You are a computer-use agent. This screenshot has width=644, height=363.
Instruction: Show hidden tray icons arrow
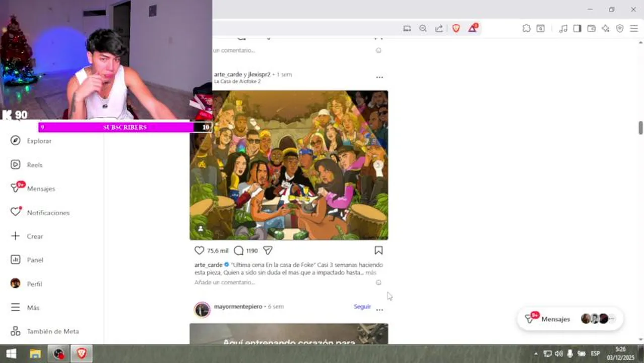[x=536, y=353]
